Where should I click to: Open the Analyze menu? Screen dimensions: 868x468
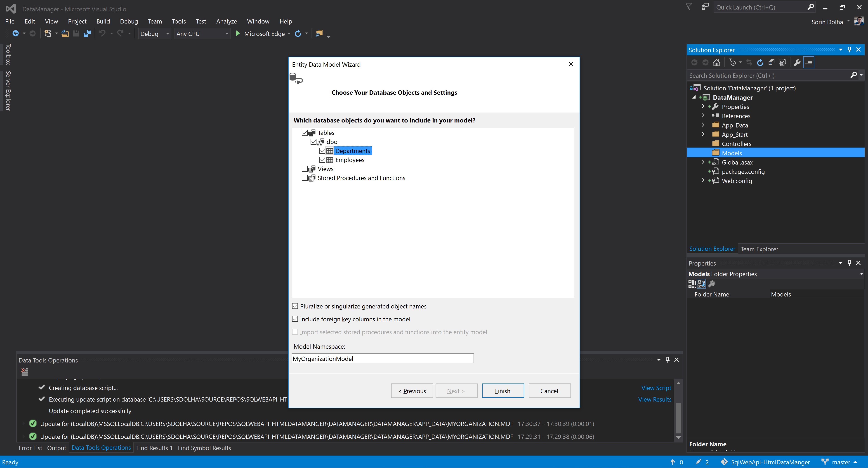coord(226,21)
